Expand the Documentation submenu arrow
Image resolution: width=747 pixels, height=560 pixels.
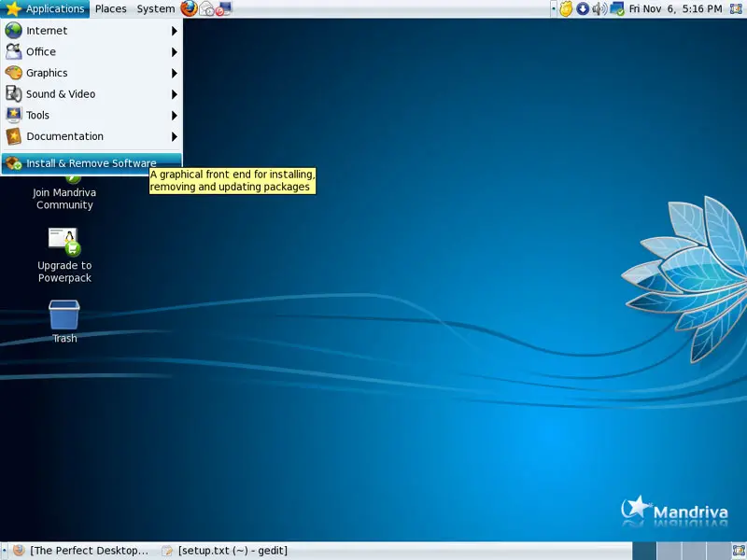[x=175, y=136]
